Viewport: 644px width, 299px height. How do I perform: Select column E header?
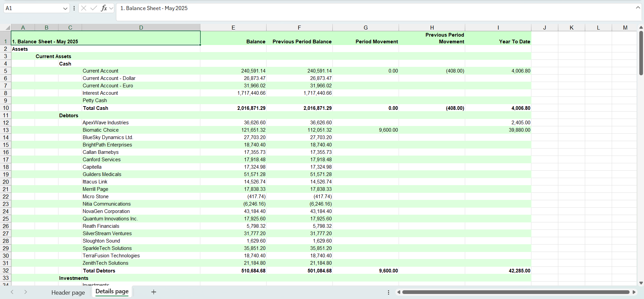pyautogui.click(x=233, y=28)
